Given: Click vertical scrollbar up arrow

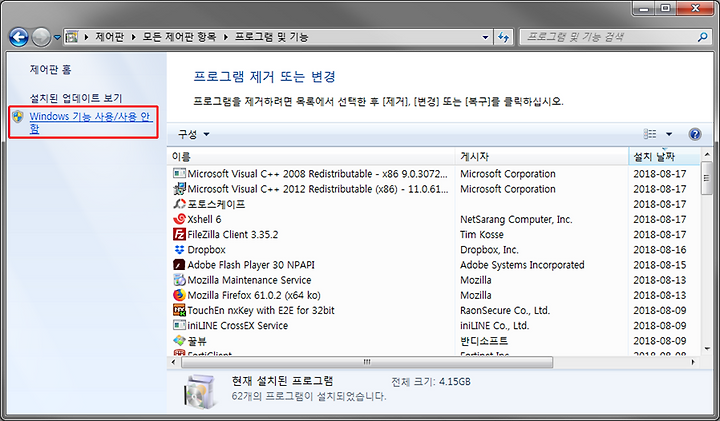Looking at the screenshot, I should [707, 154].
